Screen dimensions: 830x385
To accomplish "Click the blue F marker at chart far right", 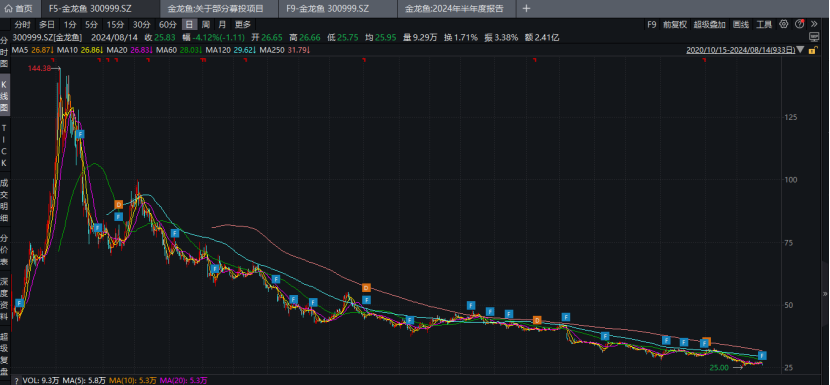I will tap(763, 355).
